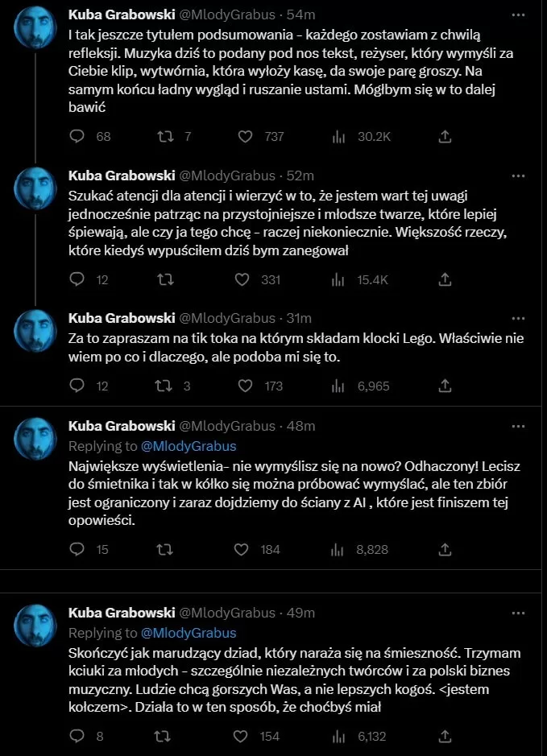
Task: Open view analytics showing 30.2K on first tweet
Action: pos(338,137)
